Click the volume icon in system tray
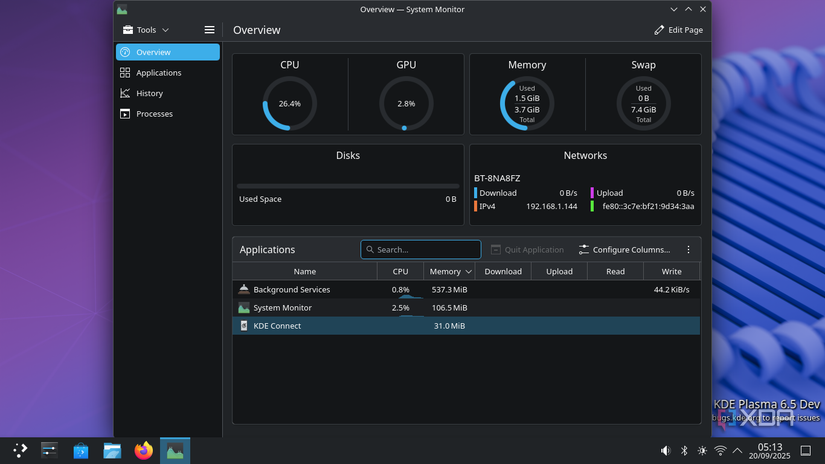Viewport: 825px width, 464px height. click(x=666, y=451)
